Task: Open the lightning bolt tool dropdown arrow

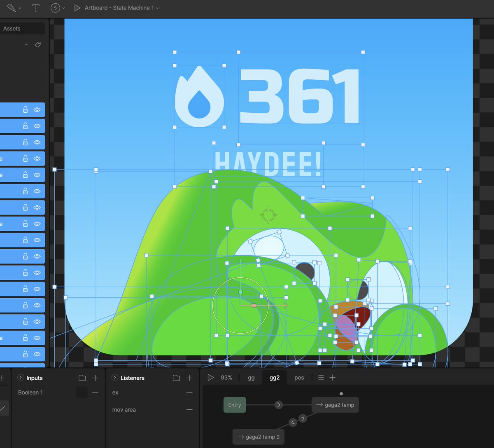Action: pos(63,8)
